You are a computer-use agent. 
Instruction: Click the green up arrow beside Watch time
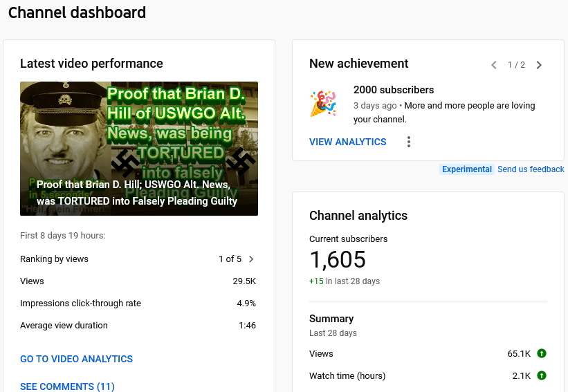tap(542, 375)
